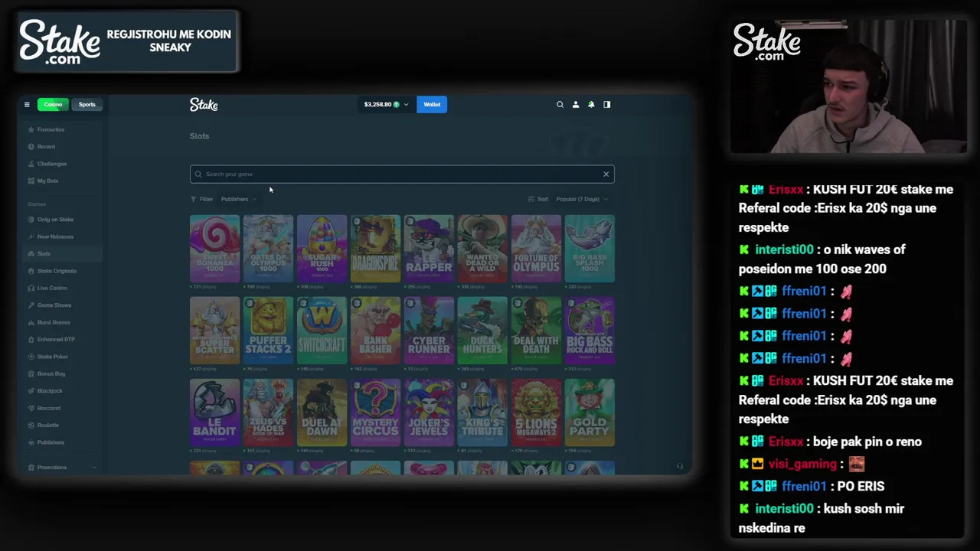Open the Wanted Dead or a Wild game

click(x=482, y=249)
